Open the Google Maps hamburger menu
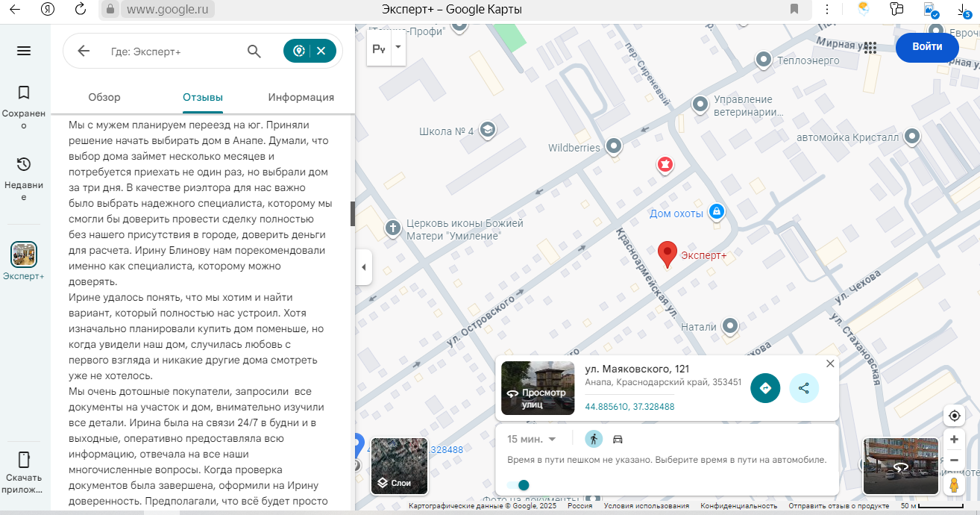Screen dimensions: 980x515 point(24,51)
